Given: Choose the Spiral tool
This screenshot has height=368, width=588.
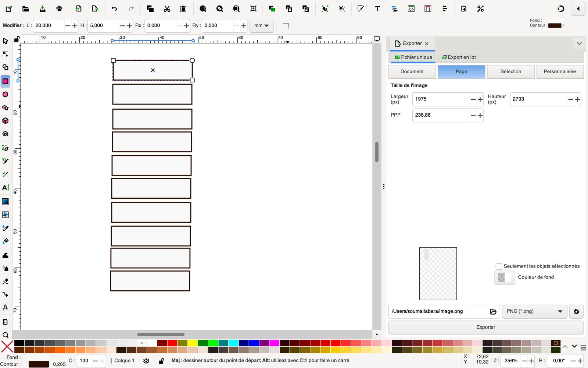Looking at the screenshot, I should pyautogui.click(x=5, y=134).
